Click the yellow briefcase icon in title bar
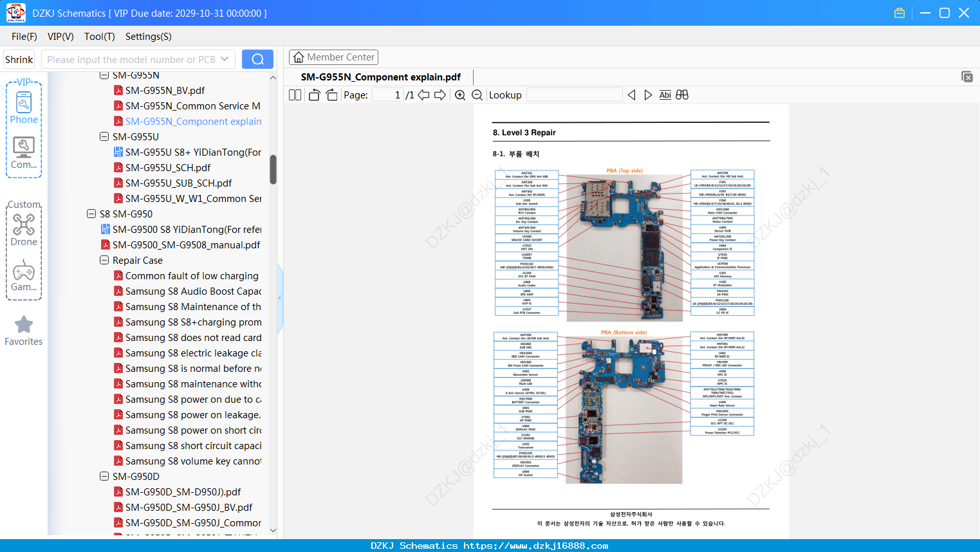Viewport: 980px width, 552px height. pyautogui.click(x=900, y=13)
